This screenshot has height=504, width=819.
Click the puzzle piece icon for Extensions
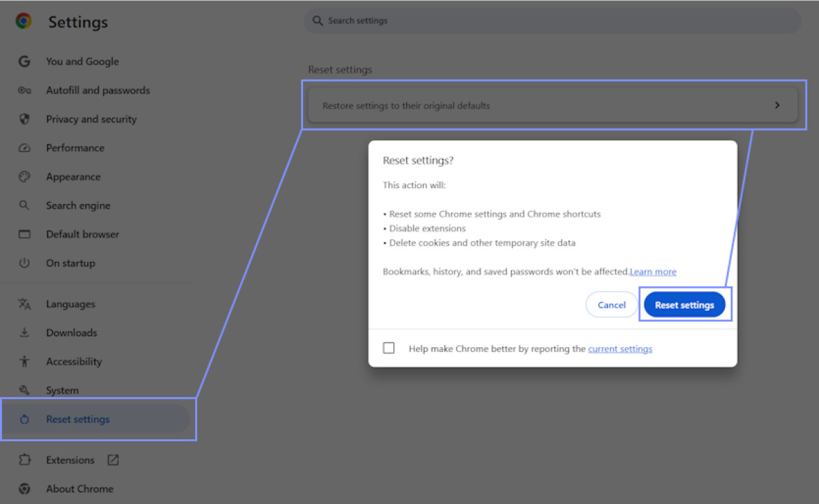[x=25, y=460]
